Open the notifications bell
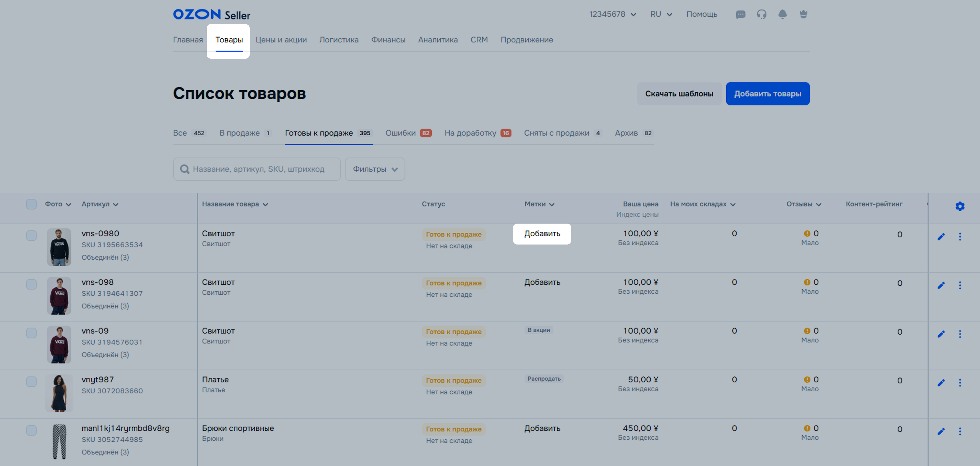Image resolution: width=980 pixels, height=466 pixels. point(782,14)
